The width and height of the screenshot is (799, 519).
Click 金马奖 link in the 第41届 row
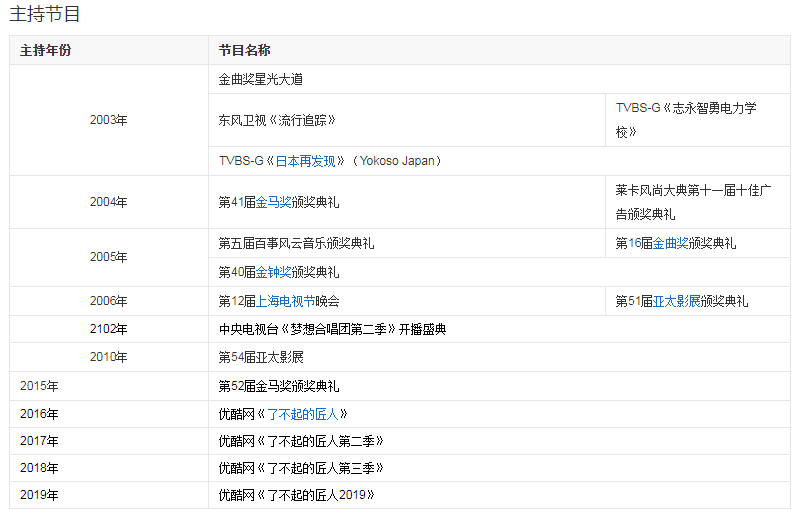274,202
